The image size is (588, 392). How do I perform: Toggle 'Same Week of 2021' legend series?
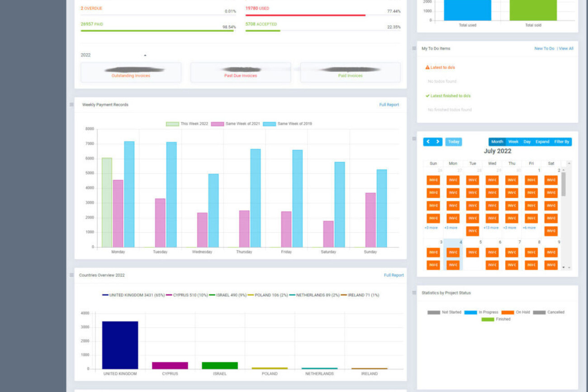[218, 124]
